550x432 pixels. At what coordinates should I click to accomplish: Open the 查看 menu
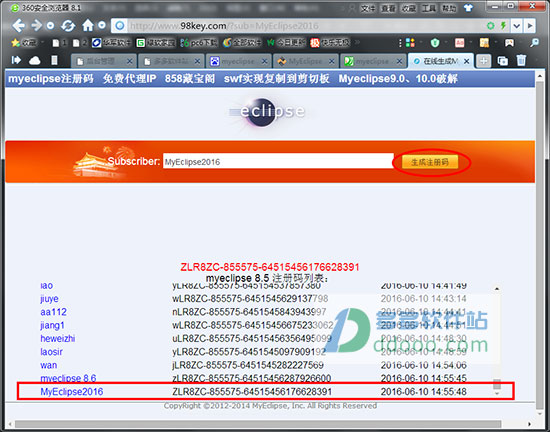pos(388,8)
